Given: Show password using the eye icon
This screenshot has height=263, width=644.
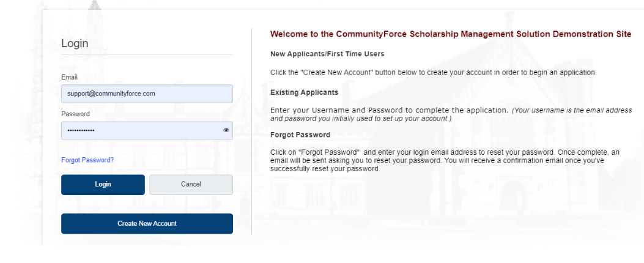Looking at the screenshot, I should pos(226,130).
